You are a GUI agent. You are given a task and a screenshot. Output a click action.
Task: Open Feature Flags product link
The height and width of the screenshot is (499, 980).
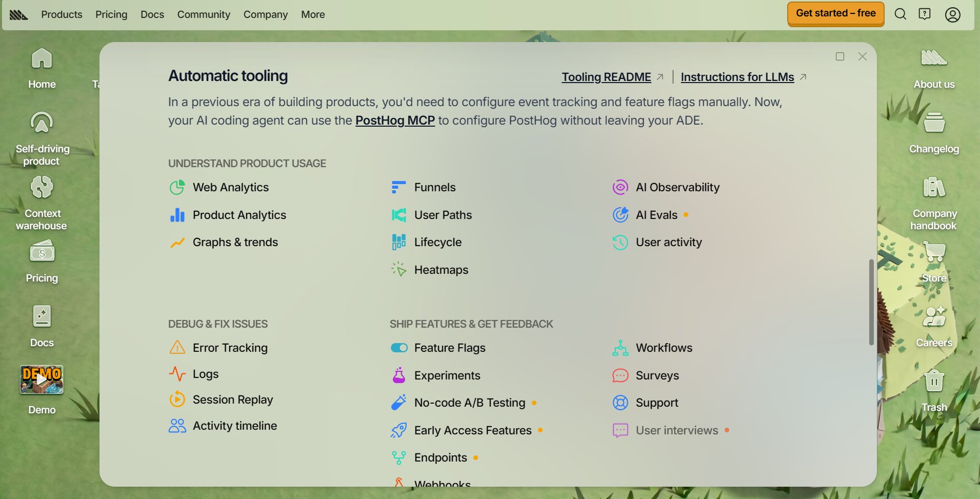[438, 348]
